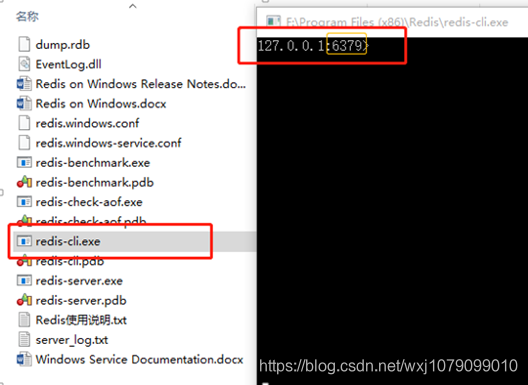Select the dump.rdb file icon

tap(24, 44)
